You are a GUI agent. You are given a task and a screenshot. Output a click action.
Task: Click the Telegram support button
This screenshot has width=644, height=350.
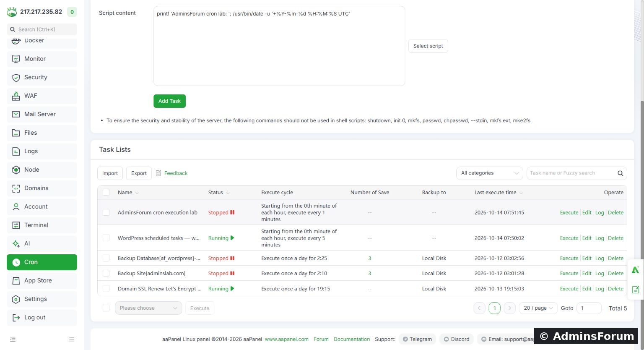(418, 339)
